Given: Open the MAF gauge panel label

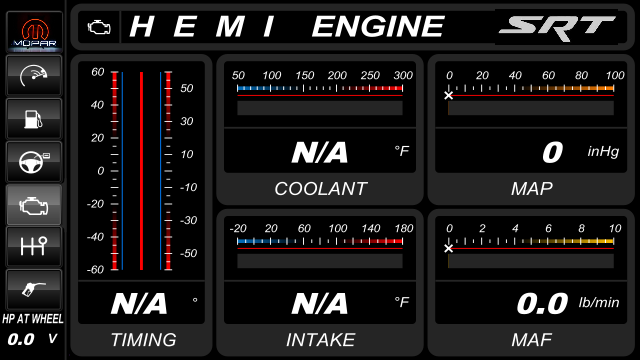Looking at the screenshot, I should pos(531,340).
